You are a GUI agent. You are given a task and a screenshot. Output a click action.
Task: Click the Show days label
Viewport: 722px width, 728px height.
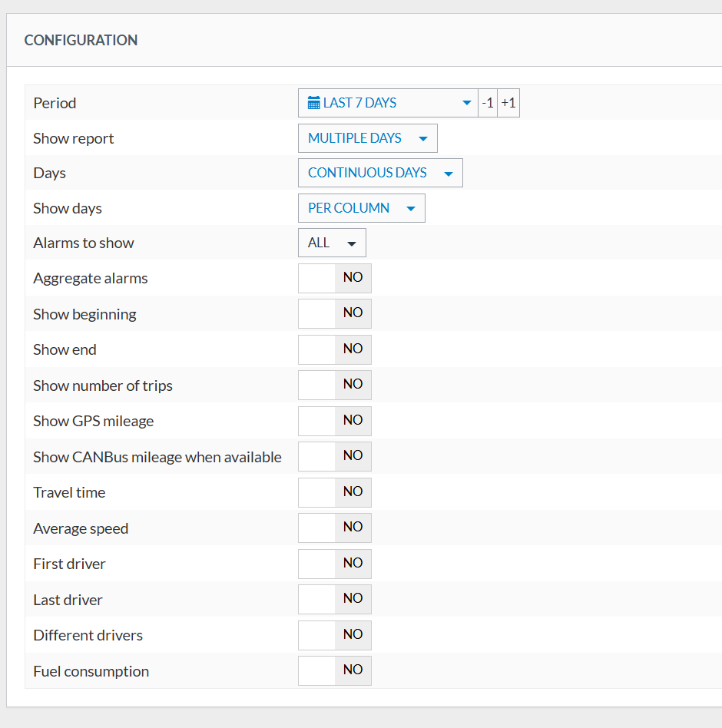[68, 208]
